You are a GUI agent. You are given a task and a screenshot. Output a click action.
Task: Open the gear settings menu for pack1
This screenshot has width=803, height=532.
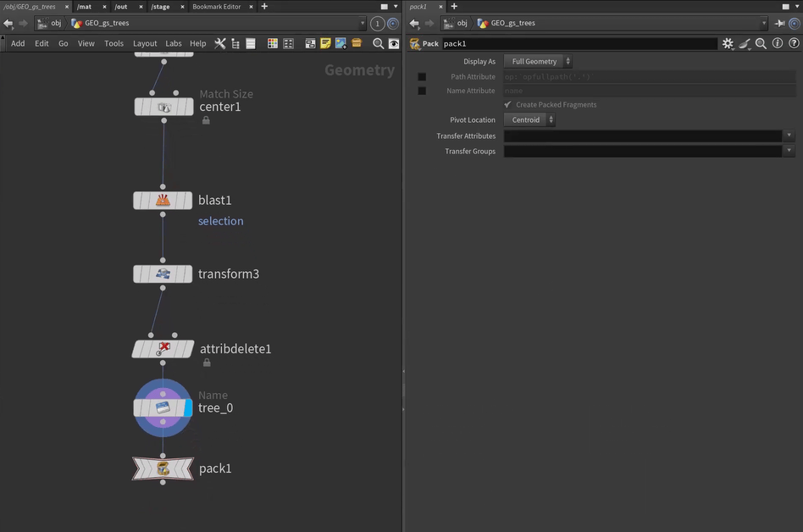coord(727,43)
